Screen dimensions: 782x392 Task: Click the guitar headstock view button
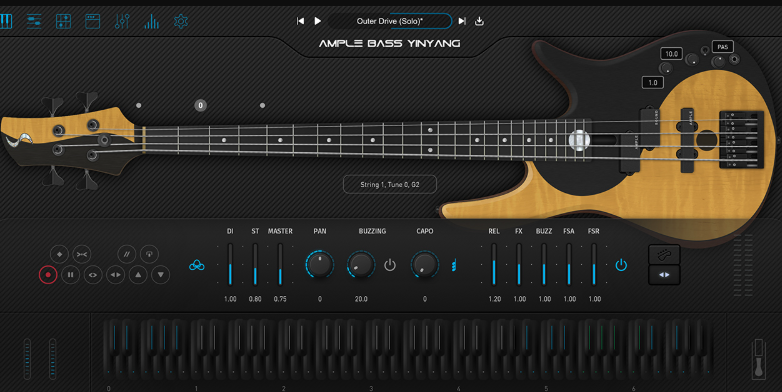[x=664, y=255]
